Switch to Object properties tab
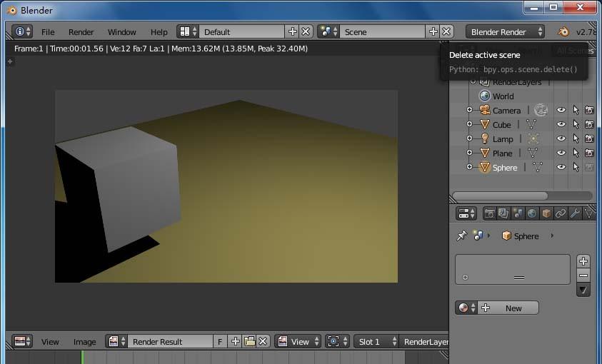Image resolution: width=602 pixels, height=364 pixels. 546,213
